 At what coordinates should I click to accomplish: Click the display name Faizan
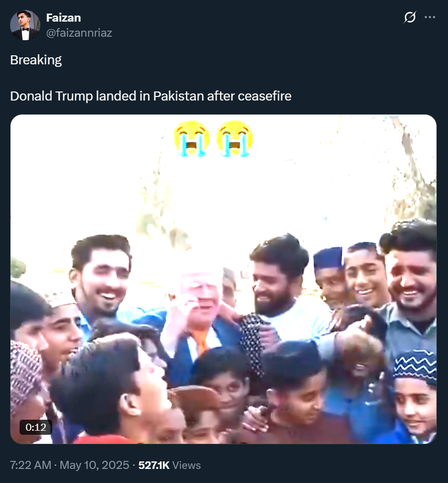(x=63, y=18)
